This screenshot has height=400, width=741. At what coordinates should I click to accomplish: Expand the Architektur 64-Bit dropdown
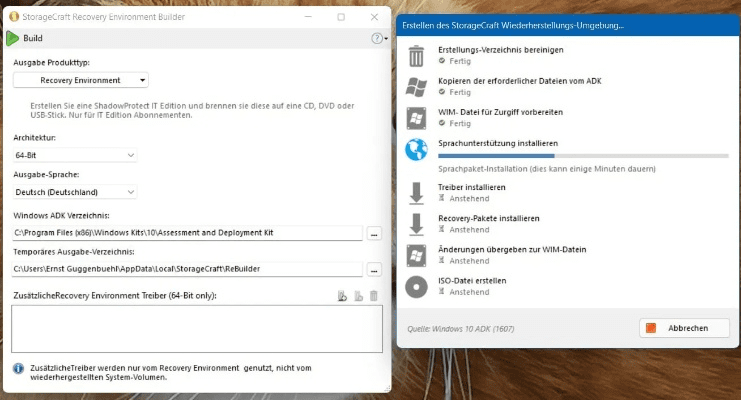click(75, 156)
